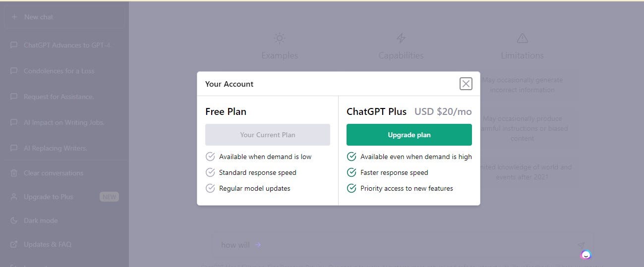Click the person icon beside Upgrade to Plus
The image size is (644, 267).
[x=14, y=197]
